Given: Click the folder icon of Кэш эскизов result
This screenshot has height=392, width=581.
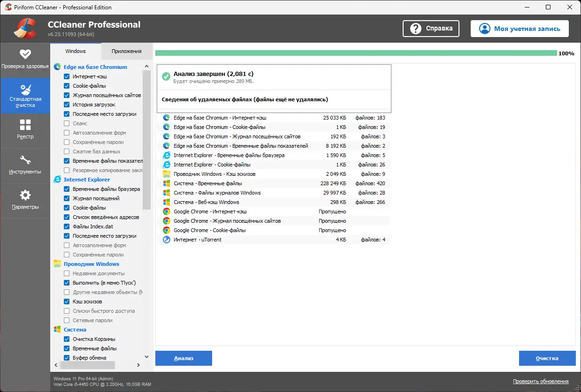Looking at the screenshot, I should click(x=166, y=174).
